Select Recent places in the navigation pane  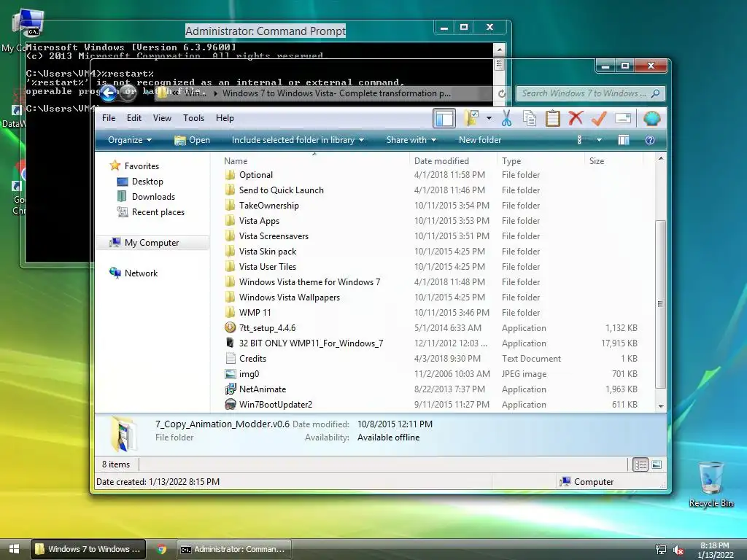(x=158, y=212)
